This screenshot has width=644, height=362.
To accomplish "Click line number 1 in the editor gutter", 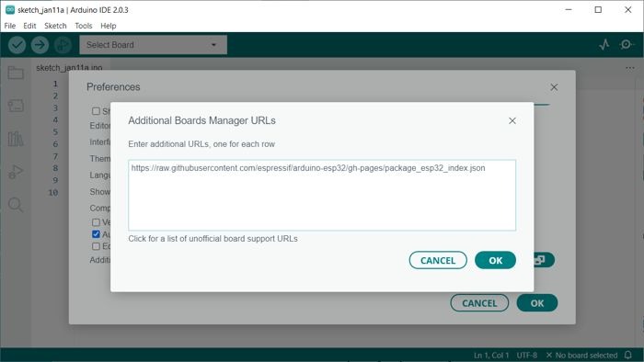I will click(55, 84).
